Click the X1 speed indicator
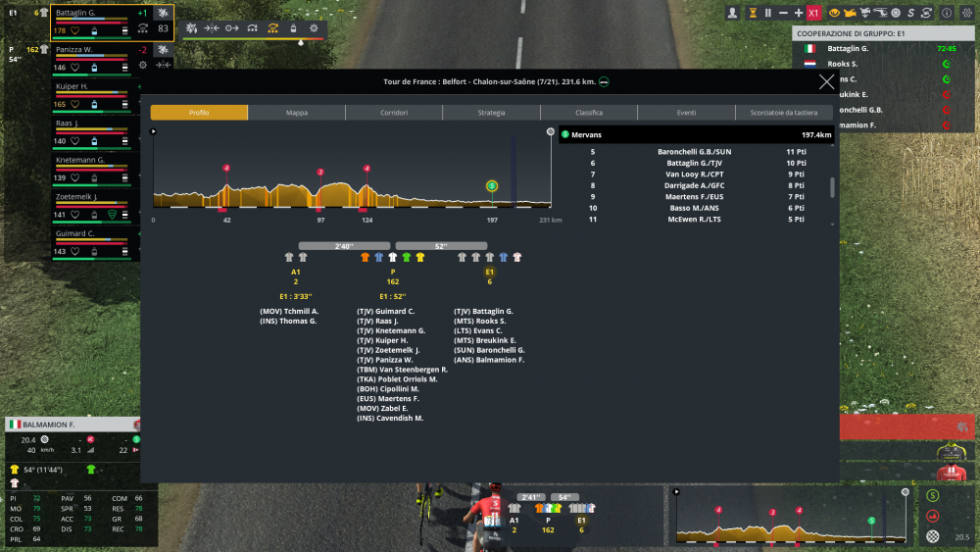The width and height of the screenshot is (980, 552). (x=813, y=13)
